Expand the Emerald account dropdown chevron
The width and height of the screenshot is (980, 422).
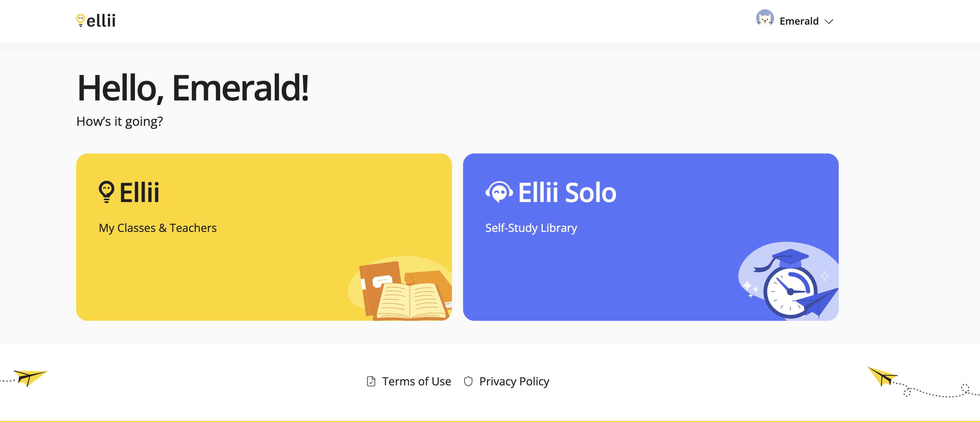point(829,22)
